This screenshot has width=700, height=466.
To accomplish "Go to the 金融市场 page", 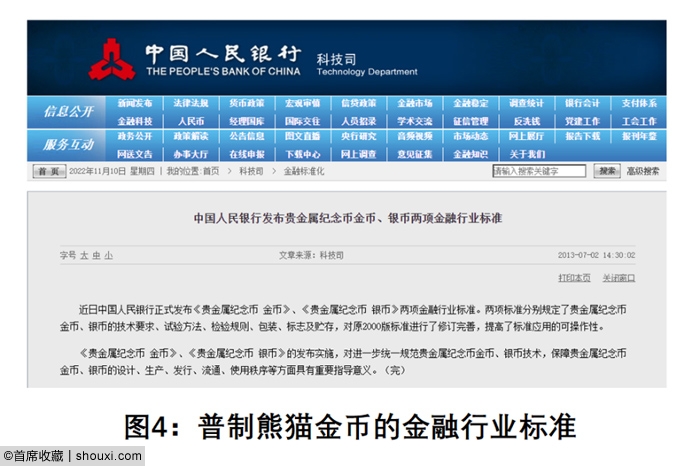I will [x=415, y=104].
